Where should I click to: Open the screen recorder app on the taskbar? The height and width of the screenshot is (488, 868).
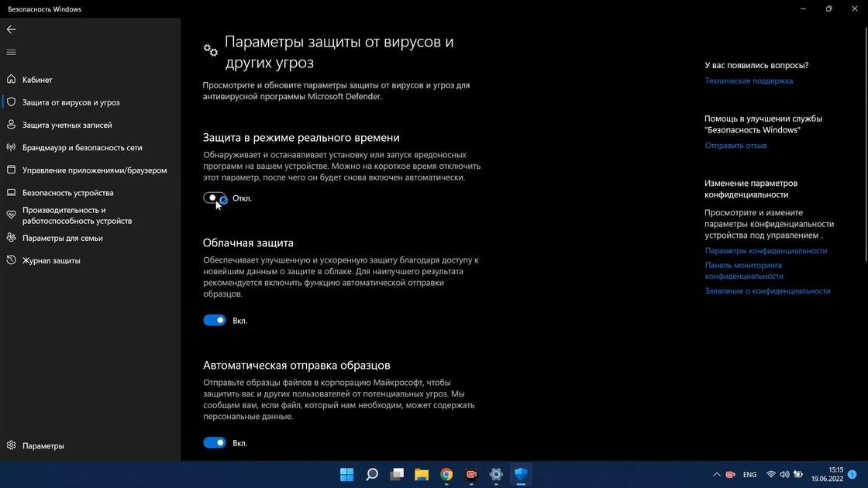472,474
